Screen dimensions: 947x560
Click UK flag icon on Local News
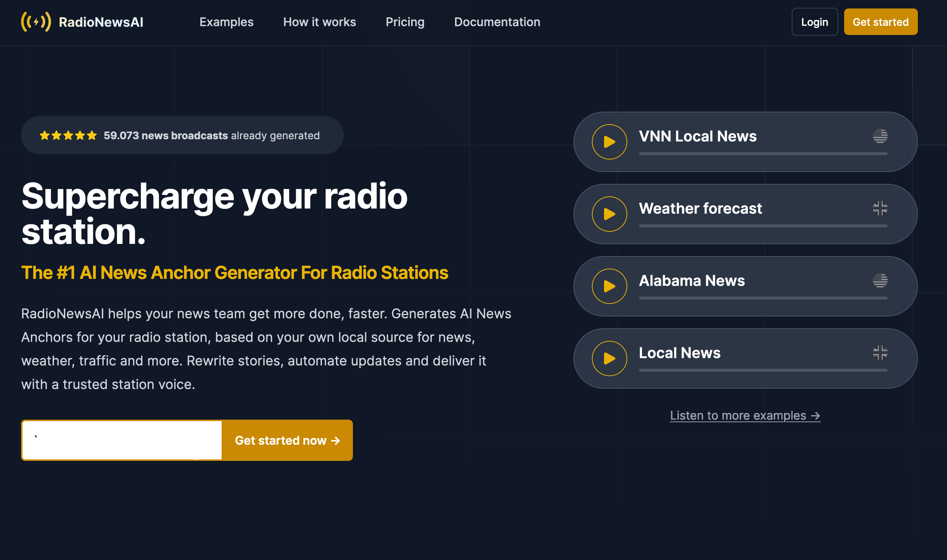[x=880, y=353]
